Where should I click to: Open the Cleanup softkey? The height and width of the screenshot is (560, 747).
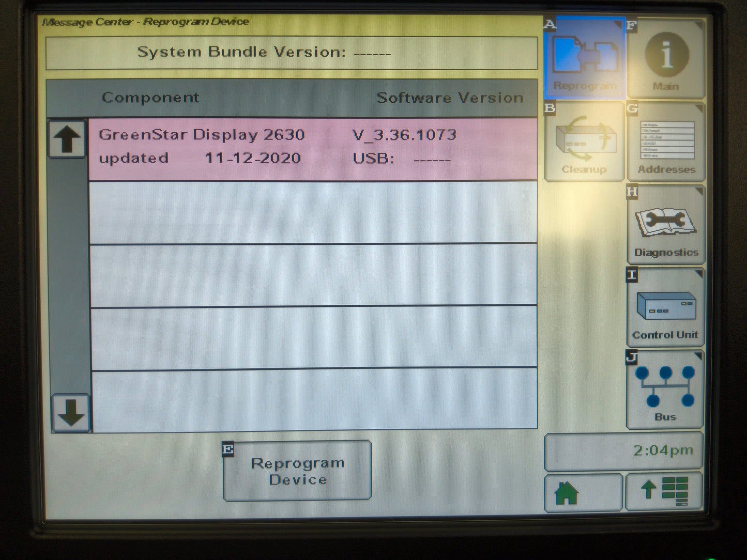tap(585, 142)
